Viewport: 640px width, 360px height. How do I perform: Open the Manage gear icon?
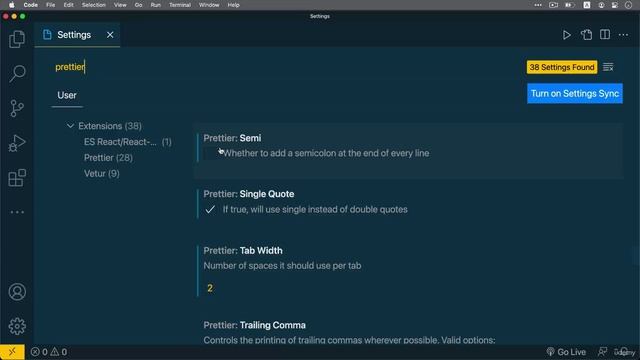point(17,326)
